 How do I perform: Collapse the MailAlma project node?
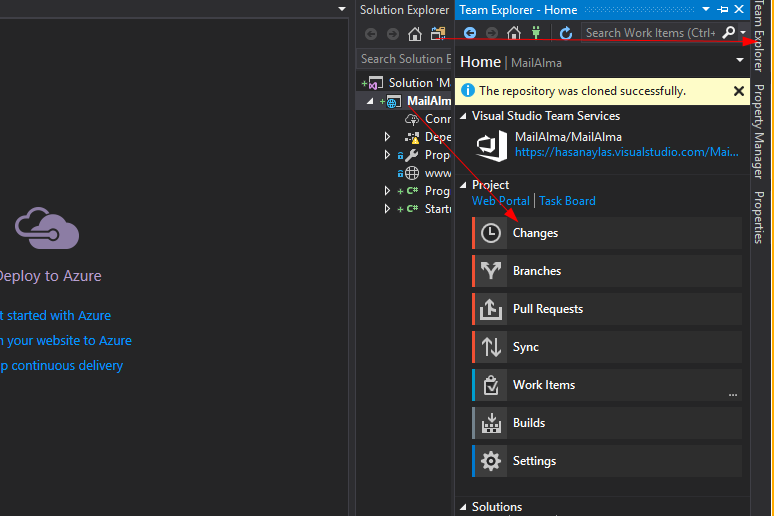tap(370, 101)
